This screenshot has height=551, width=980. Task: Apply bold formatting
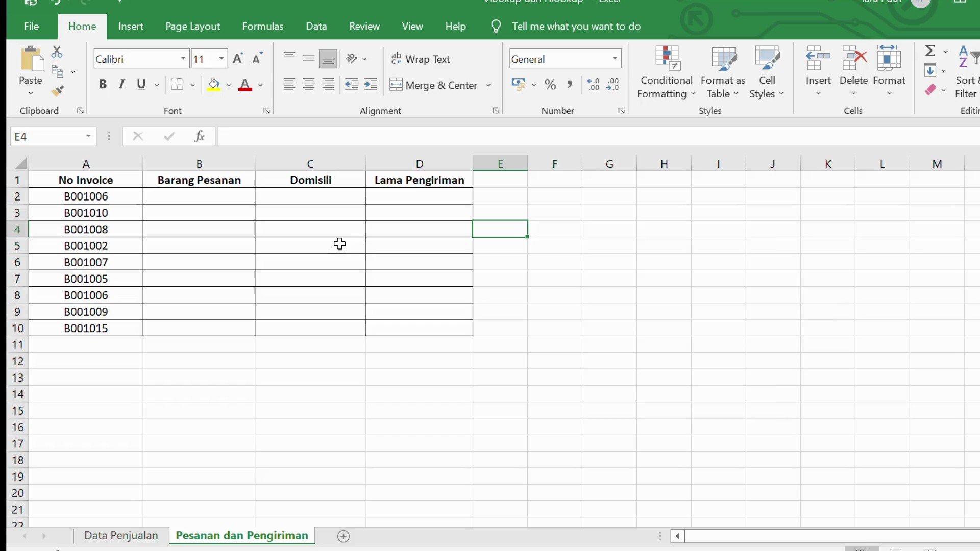click(102, 84)
